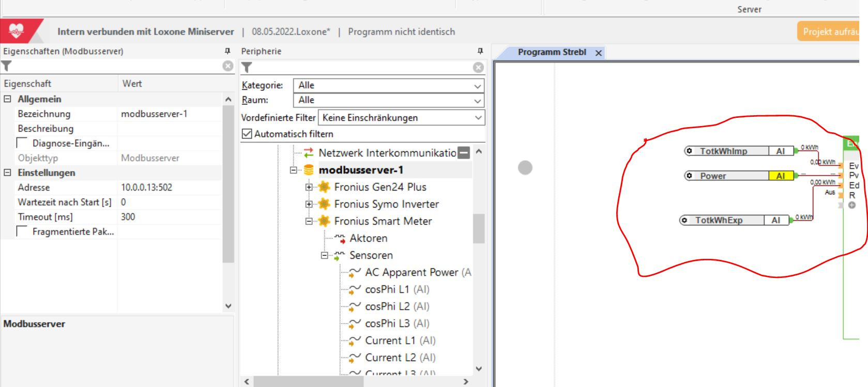Image resolution: width=868 pixels, height=387 pixels.
Task: Collapse the Fronius Smart Meter node
Action: [x=309, y=221]
